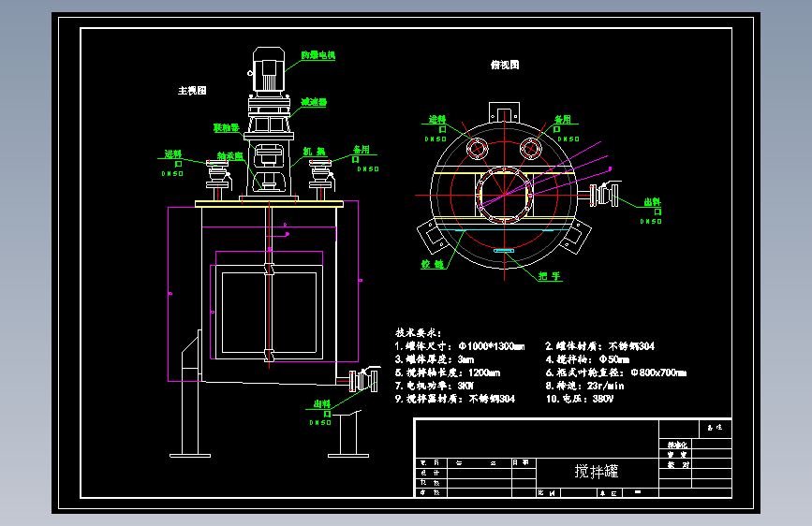Select line 9 搅拌器材质 不锈钢304

454,399
